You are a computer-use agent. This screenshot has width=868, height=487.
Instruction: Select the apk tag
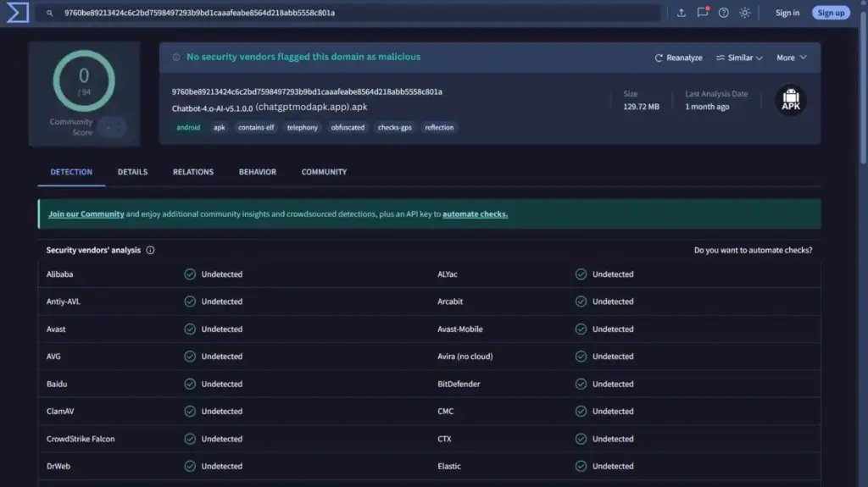[x=220, y=127]
